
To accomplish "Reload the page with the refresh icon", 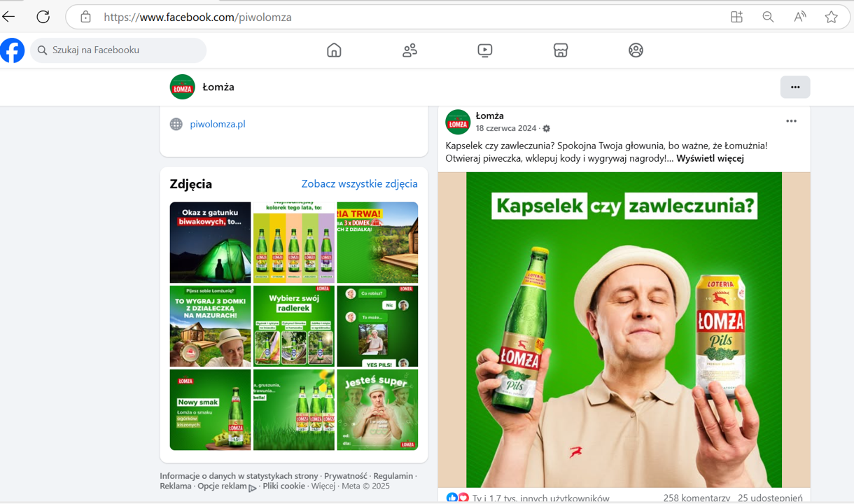I will point(43,17).
